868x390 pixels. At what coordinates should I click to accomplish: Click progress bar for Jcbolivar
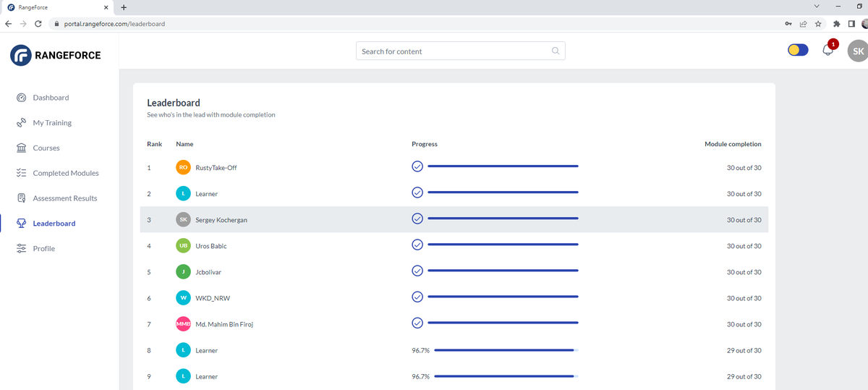pyautogui.click(x=503, y=271)
